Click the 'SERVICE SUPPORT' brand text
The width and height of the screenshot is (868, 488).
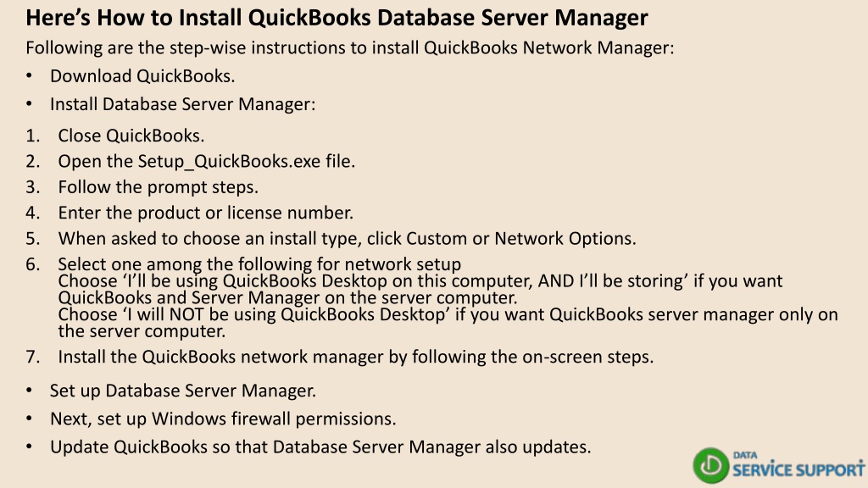point(798,469)
